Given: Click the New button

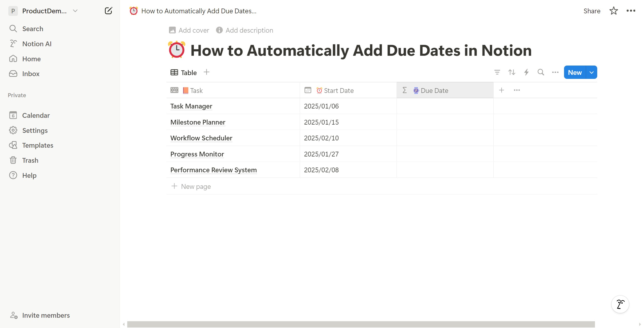Looking at the screenshot, I should click(x=575, y=72).
